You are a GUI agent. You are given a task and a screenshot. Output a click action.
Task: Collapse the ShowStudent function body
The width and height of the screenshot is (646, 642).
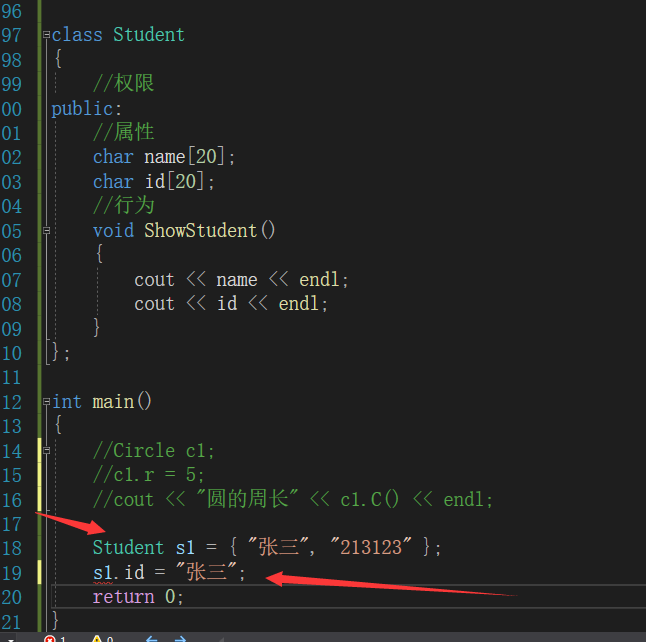tap(46, 231)
